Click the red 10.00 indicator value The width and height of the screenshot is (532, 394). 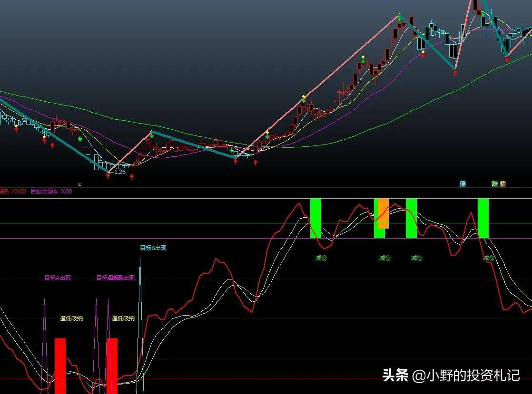pos(19,192)
